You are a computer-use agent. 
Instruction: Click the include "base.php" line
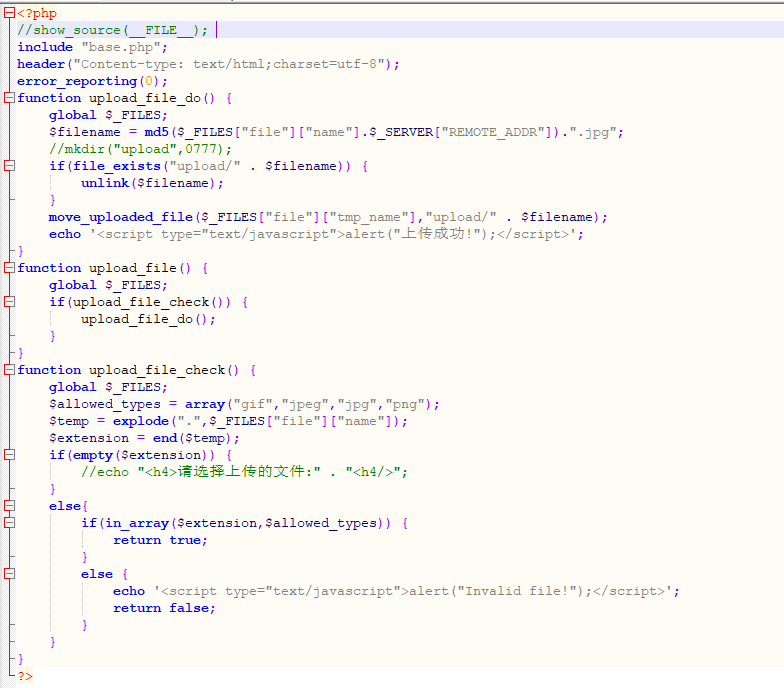pyautogui.click(x=92, y=47)
